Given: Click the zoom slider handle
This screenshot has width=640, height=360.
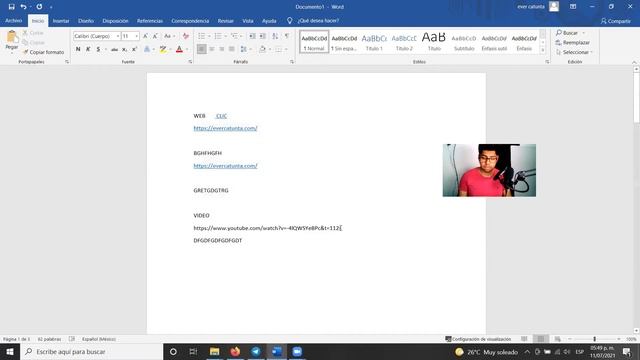Looking at the screenshot, I should point(594,339).
